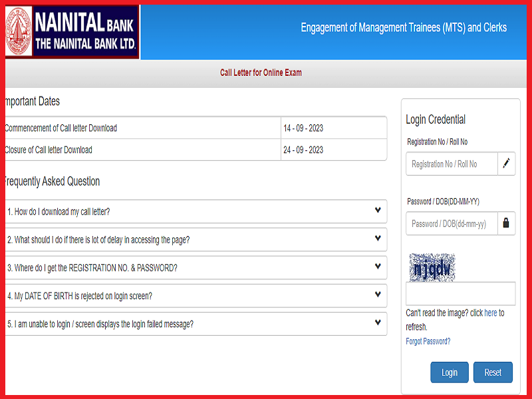Click 'Closure of Call letter Download' cell
532x399 pixels.
point(143,150)
